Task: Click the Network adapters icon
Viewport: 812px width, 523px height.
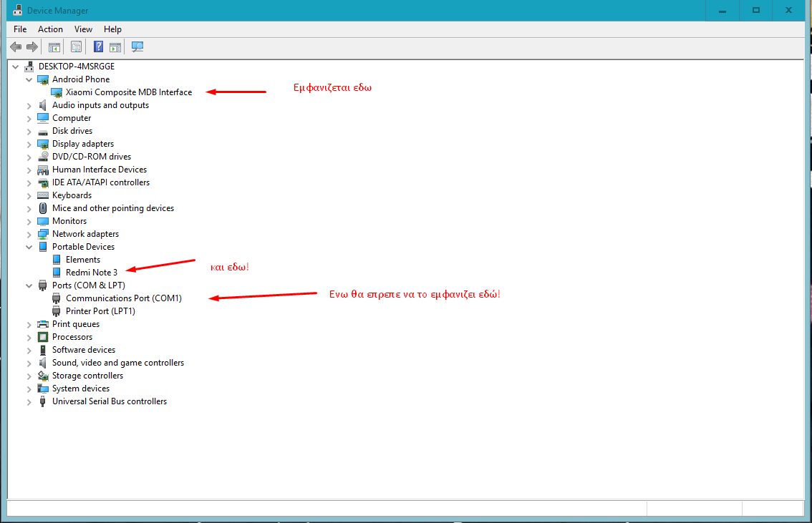Action: 43,235
